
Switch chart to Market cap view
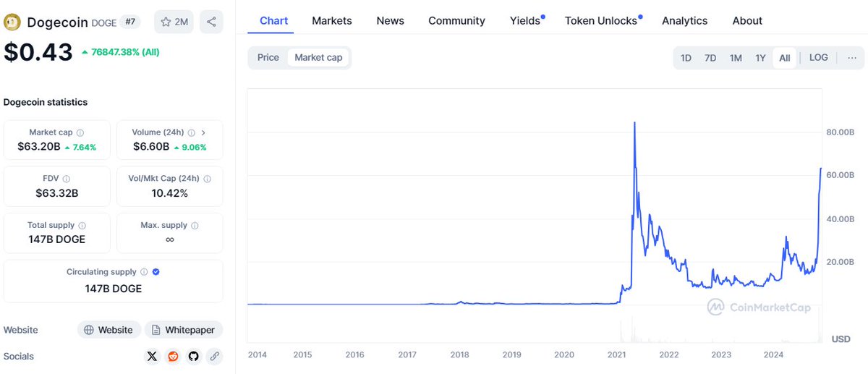point(318,57)
